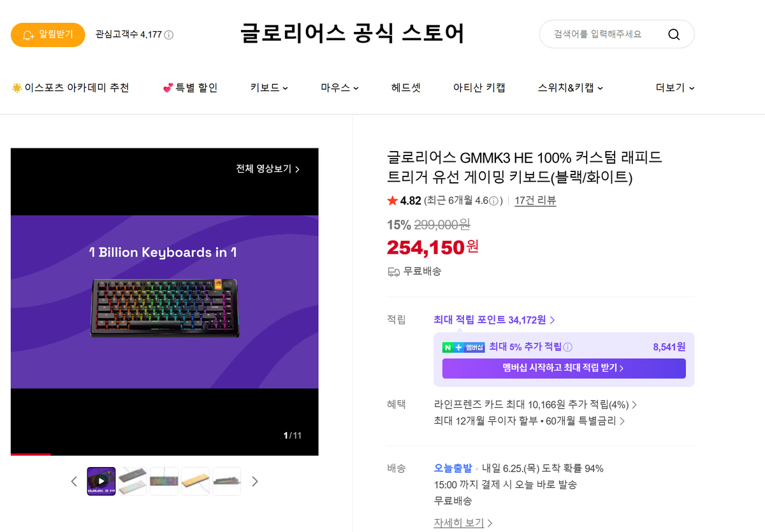Click the 254,150원 sale price

(x=433, y=247)
